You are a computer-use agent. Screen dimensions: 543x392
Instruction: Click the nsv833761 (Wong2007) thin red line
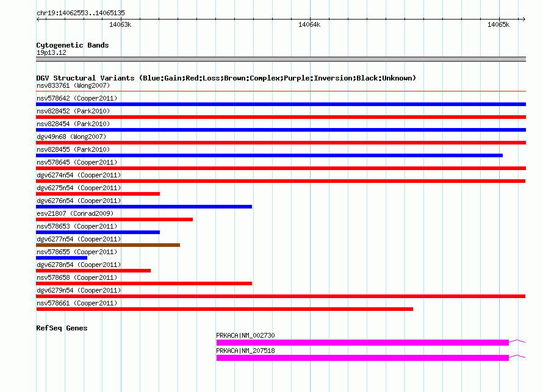[x=281, y=91]
